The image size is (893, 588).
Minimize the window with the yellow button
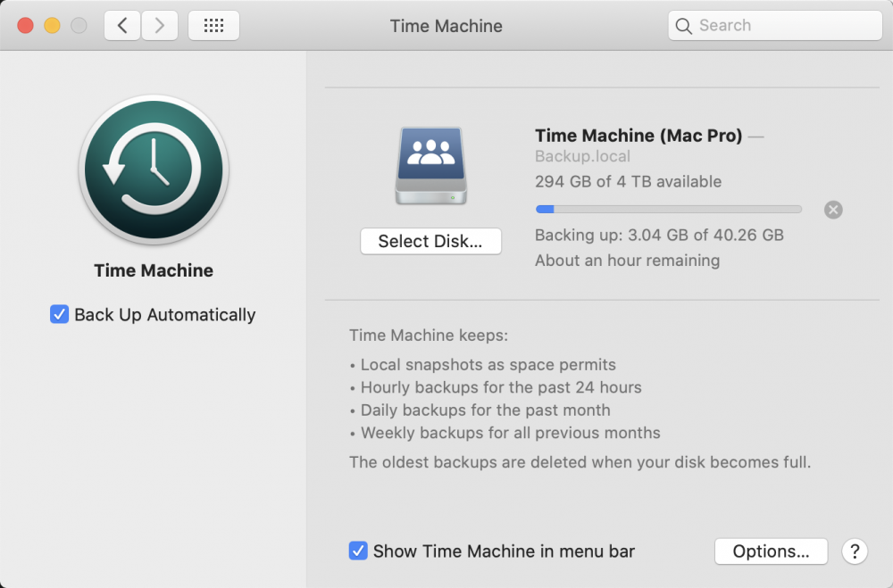53,26
